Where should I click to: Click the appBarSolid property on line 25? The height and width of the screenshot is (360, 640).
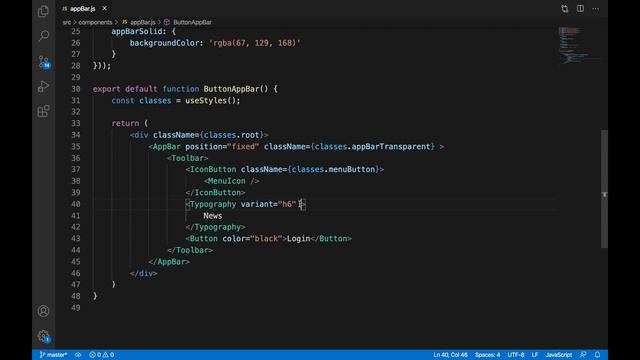136,31
